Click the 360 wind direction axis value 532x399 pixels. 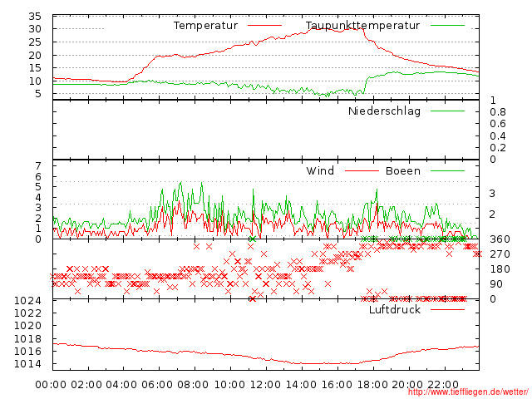coord(500,239)
